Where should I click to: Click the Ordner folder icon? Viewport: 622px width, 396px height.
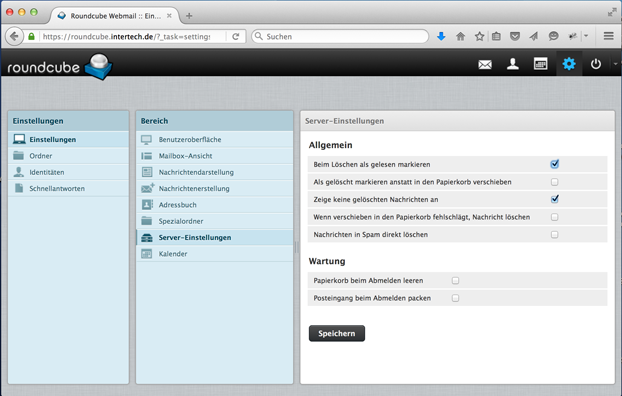point(18,156)
